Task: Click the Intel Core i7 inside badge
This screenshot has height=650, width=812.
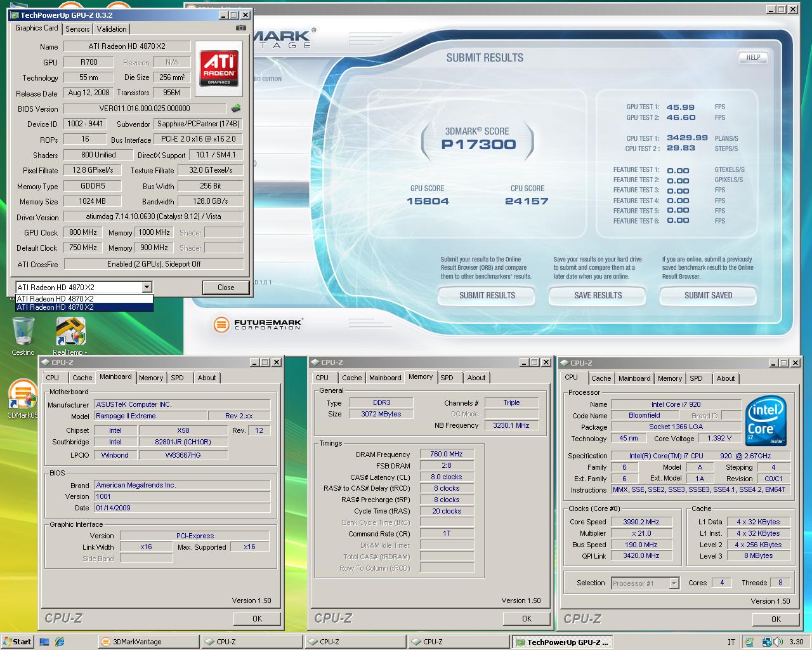Action: point(766,421)
